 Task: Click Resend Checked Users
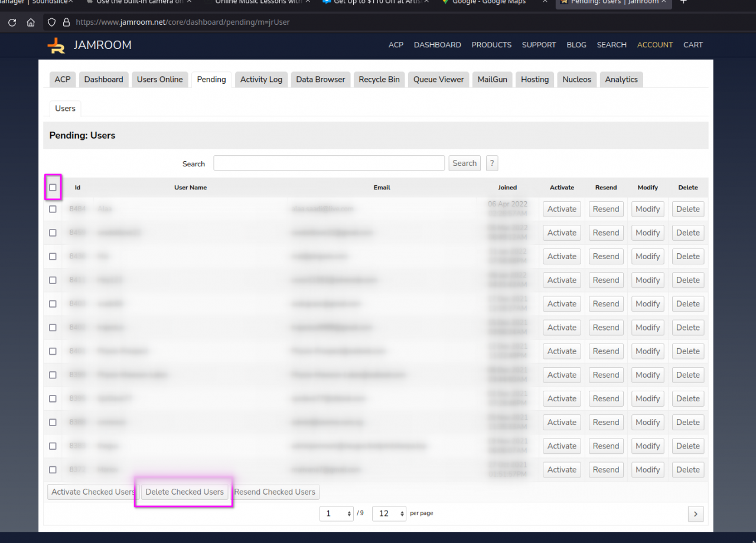(x=275, y=492)
